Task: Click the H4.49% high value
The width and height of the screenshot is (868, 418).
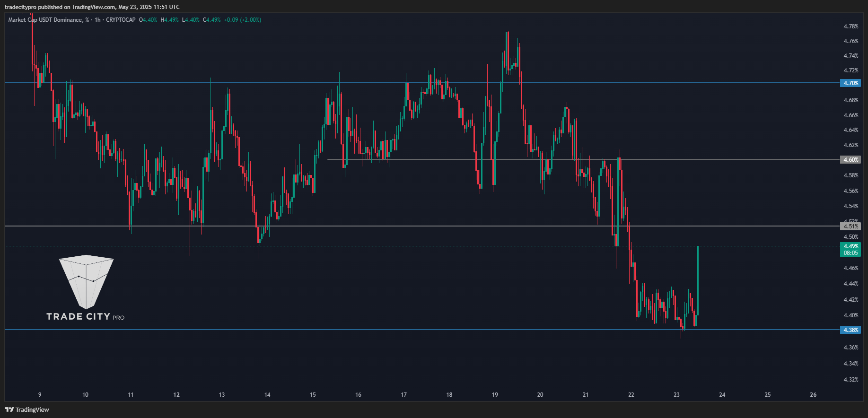Action: click(x=169, y=20)
